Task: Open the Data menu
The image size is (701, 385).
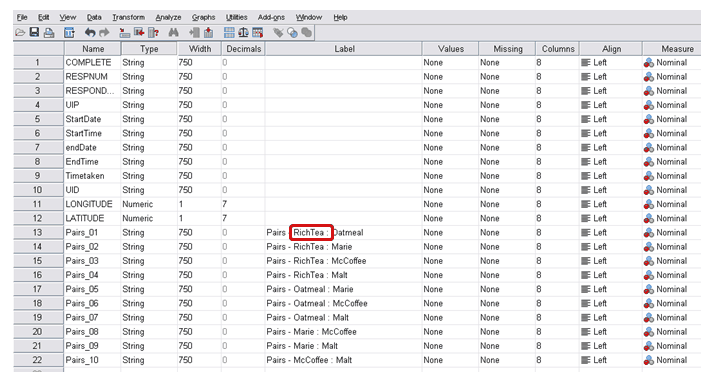Action: pyautogui.click(x=94, y=17)
